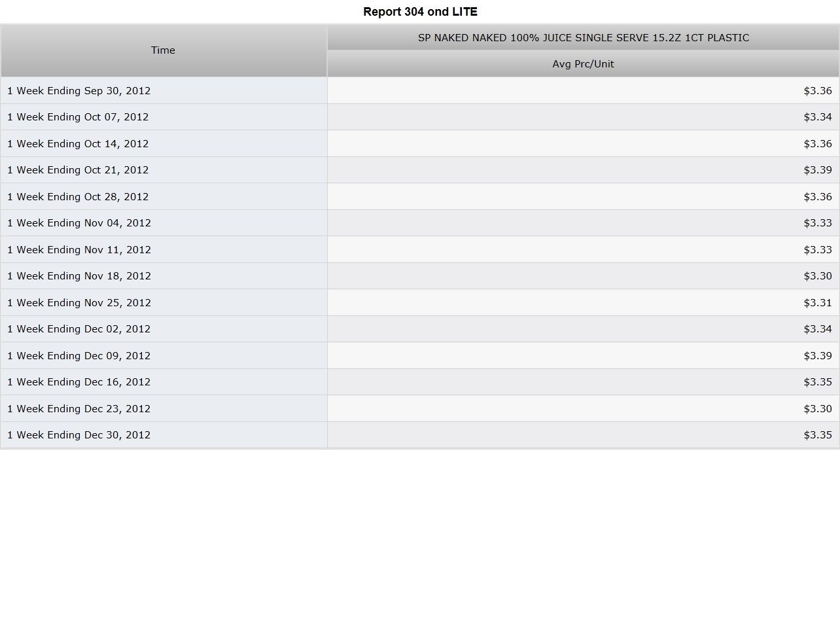Click the $3.39 price for Oct 21 week
The height and width of the screenshot is (619, 840).
tap(818, 170)
